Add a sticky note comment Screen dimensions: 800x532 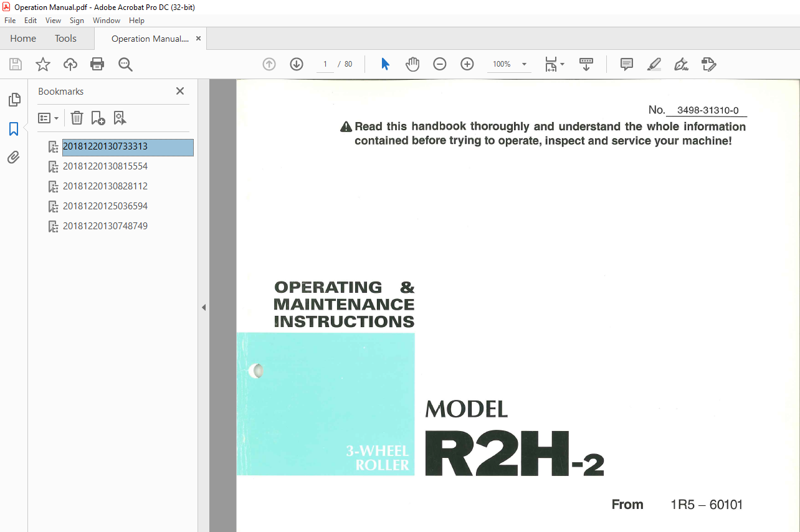(x=627, y=64)
